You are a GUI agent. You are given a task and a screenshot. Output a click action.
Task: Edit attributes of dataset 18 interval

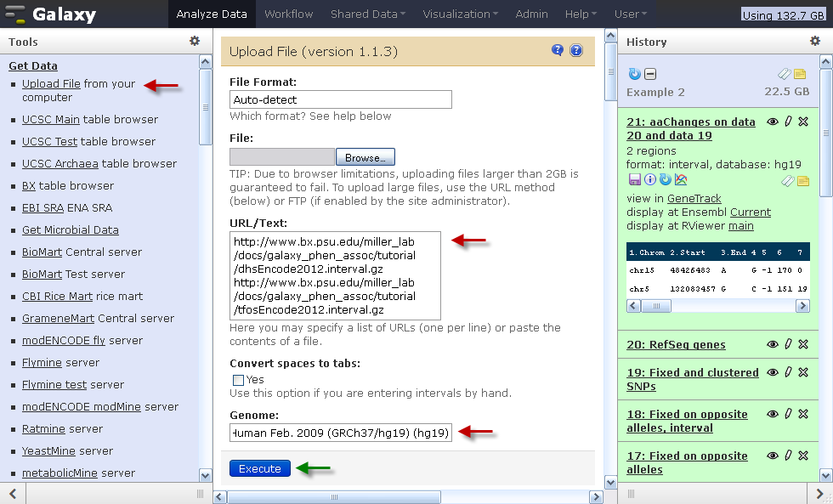click(789, 414)
